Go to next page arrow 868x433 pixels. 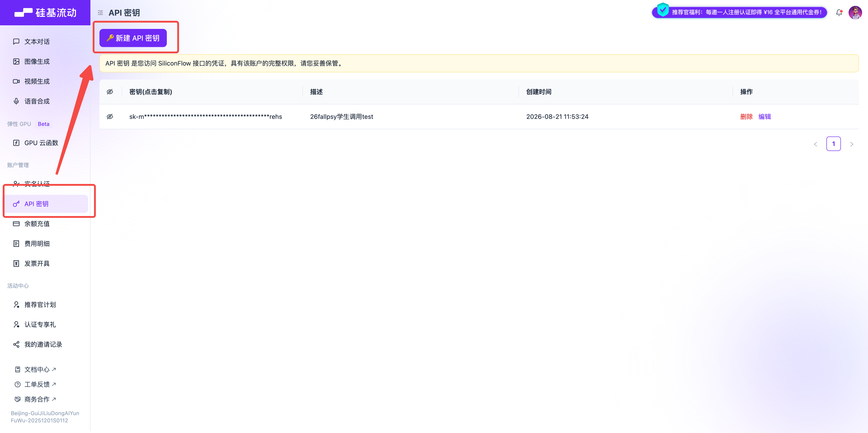click(x=851, y=144)
